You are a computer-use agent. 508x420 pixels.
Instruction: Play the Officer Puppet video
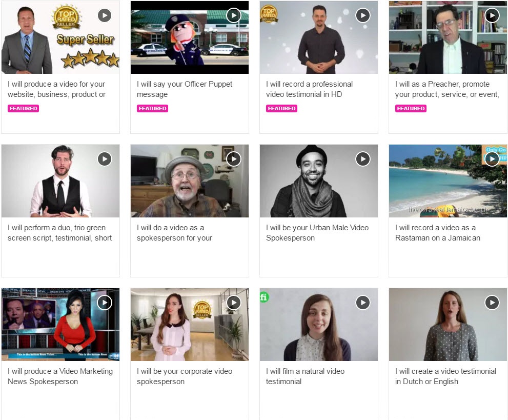click(234, 15)
